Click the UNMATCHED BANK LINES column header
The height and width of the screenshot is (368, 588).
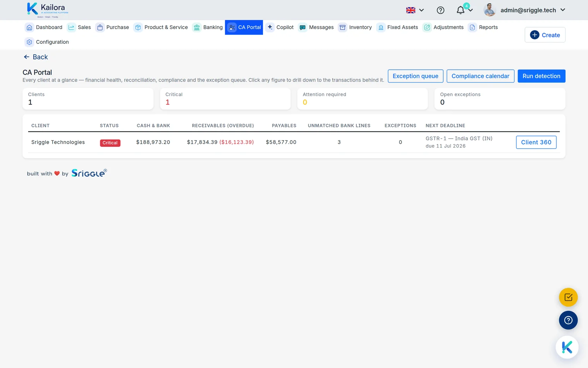pyautogui.click(x=339, y=126)
